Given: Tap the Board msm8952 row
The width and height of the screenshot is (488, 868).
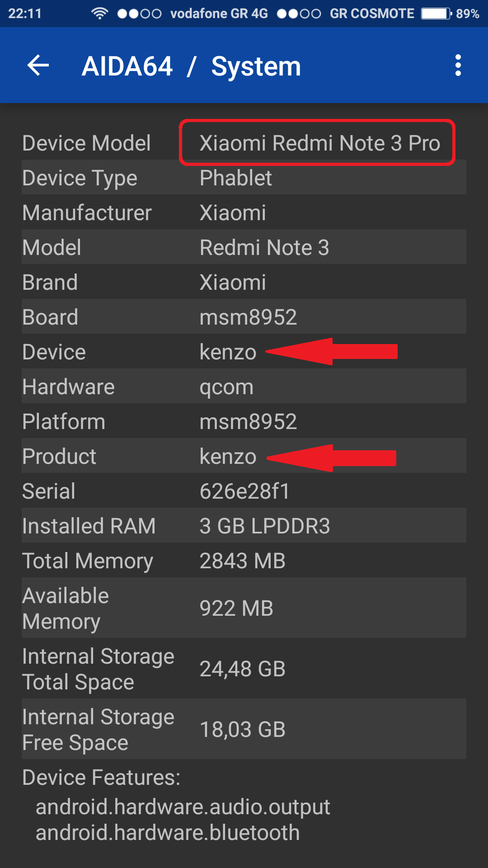Looking at the screenshot, I should pyautogui.click(x=244, y=317).
